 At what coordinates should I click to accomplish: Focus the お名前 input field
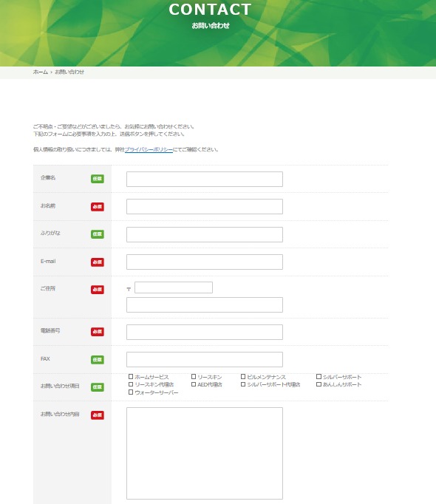pos(205,206)
